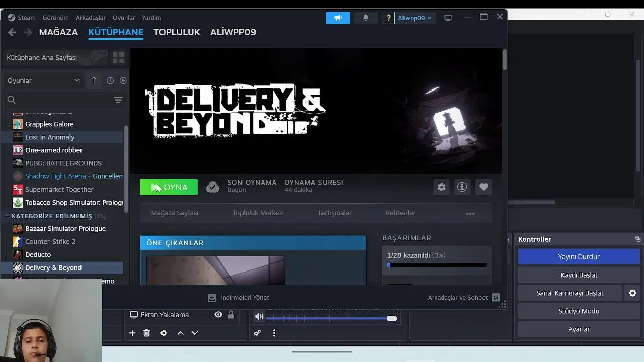Open featured screenshot thumbnail under ÖNE ÇIKANLAR
This screenshot has height=362, width=644.
[216, 270]
